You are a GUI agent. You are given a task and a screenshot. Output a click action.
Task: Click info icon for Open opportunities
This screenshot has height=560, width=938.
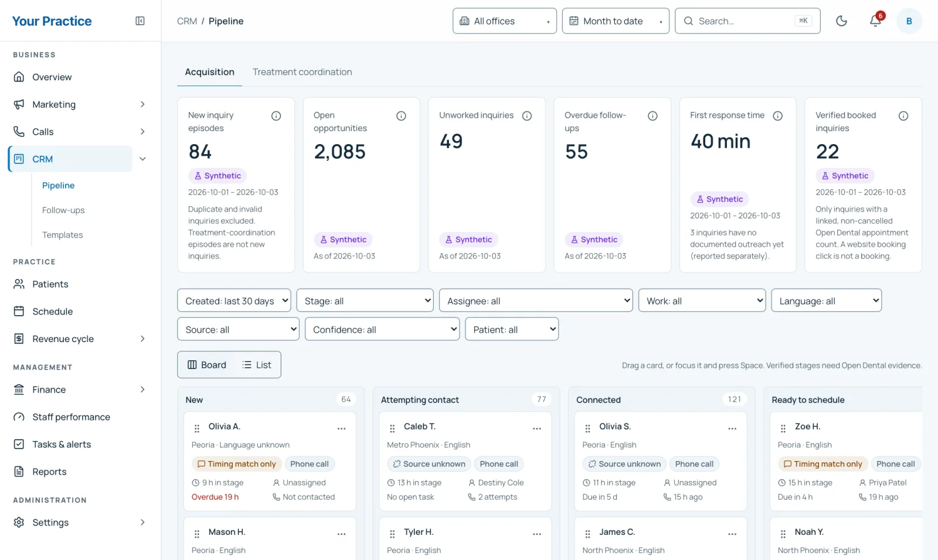pyautogui.click(x=402, y=116)
